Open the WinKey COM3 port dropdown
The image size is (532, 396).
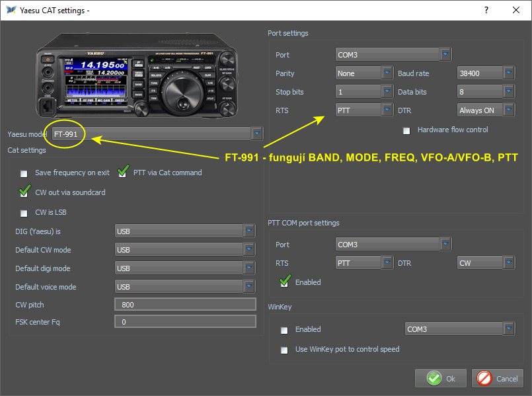pos(508,329)
